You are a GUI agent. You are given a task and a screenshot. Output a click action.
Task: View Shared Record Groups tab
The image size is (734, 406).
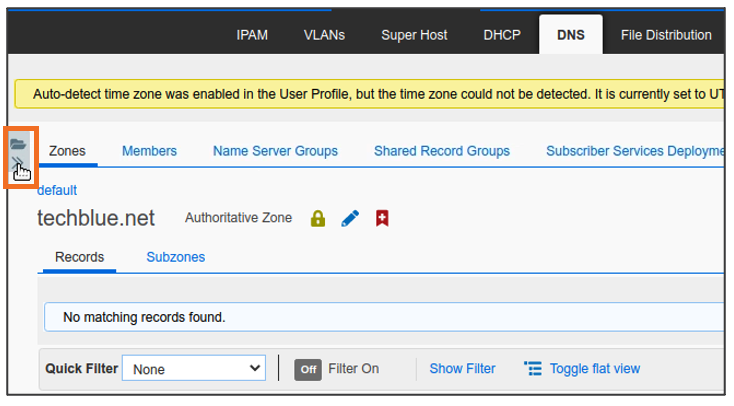point(442,151)
